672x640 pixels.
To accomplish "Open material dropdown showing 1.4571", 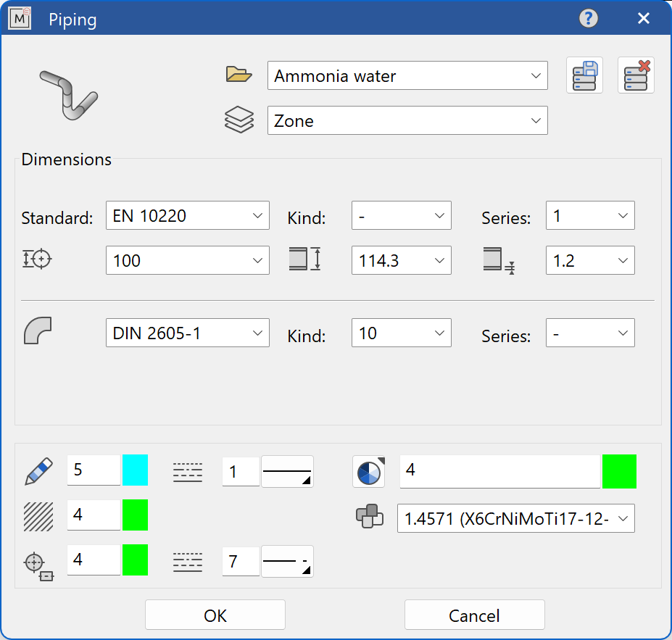I will pos(516,518).
